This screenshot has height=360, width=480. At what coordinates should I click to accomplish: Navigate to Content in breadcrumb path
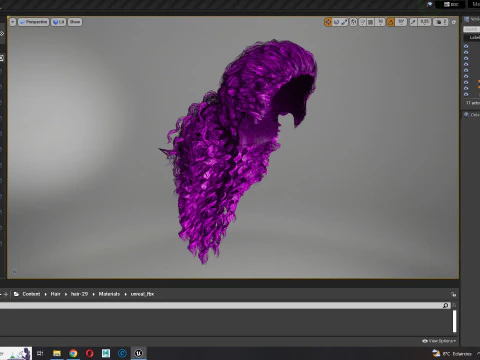[31, 294]
